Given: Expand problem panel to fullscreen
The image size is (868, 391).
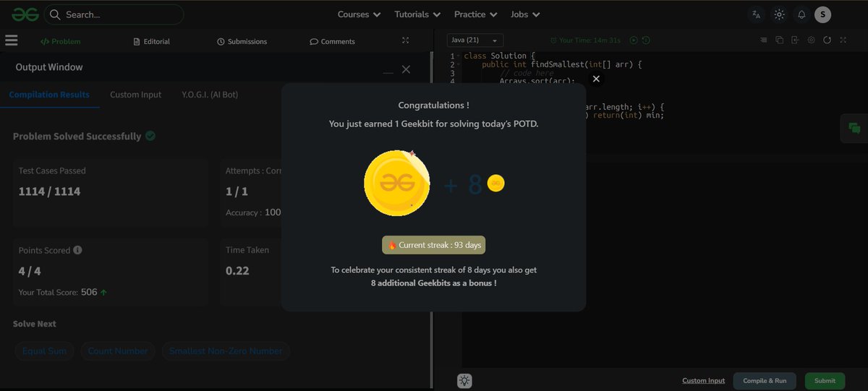Looking at the screenshot, I should [x=405, y=41].
